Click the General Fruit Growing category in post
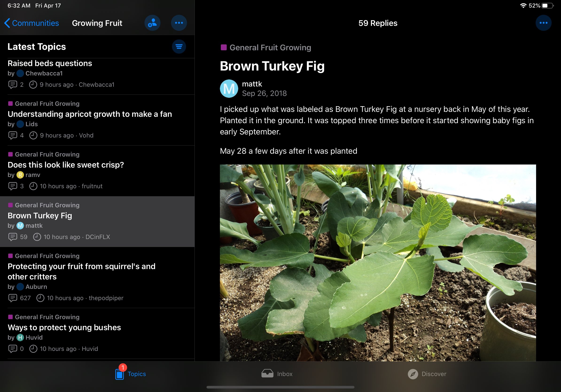 (x=270, y=47)
